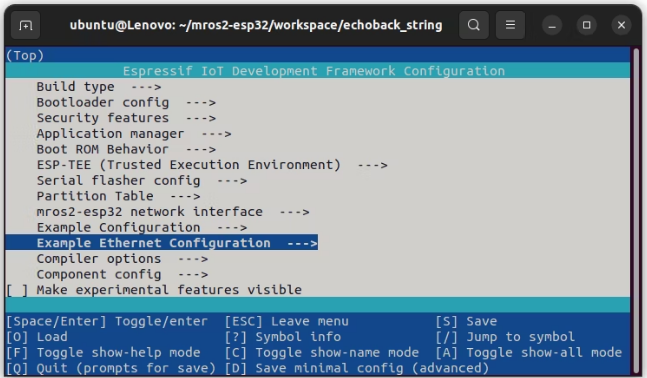647x378 pixels.
Task: Minimize the terminal window
Action: tap(552, 25)
